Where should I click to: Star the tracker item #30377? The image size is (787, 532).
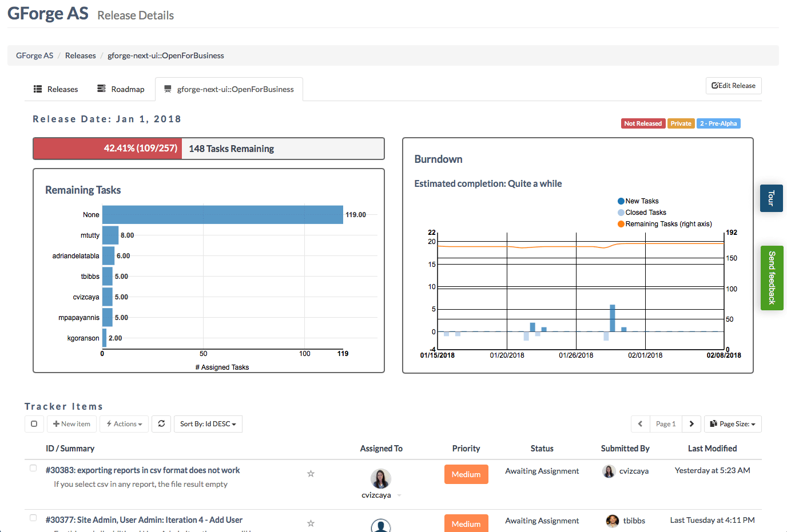pos(311,523)
